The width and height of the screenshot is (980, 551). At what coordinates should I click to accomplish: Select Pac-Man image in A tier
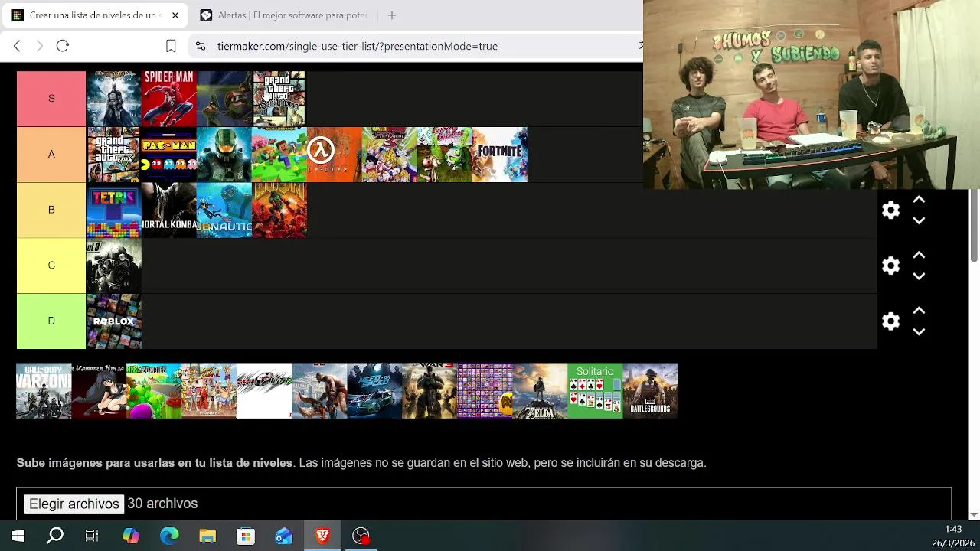click(168, 155)
